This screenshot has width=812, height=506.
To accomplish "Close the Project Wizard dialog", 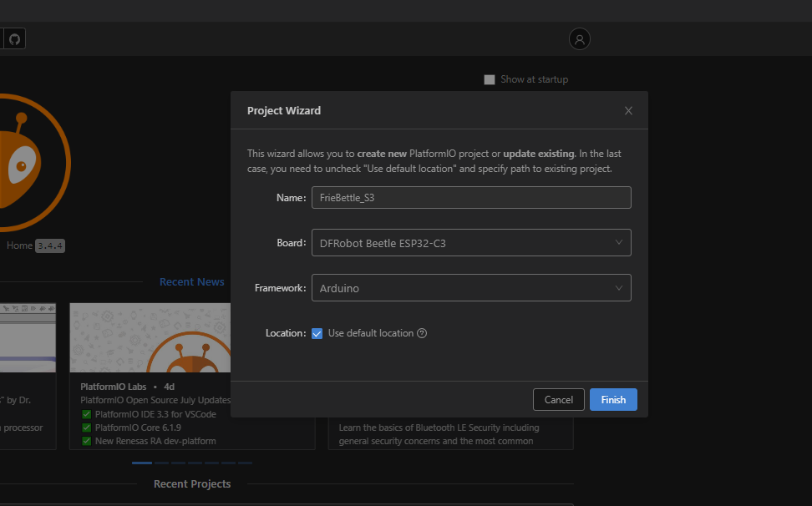I will (x=628, y=111).
